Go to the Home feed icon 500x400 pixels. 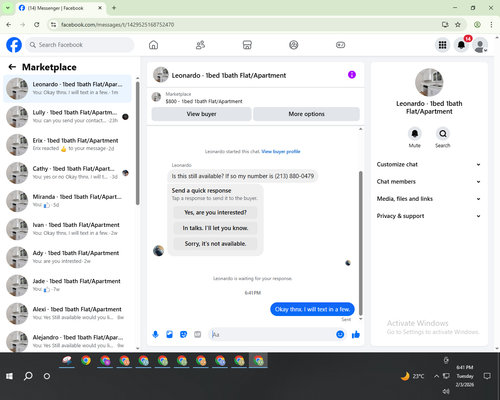click(153, 45)
